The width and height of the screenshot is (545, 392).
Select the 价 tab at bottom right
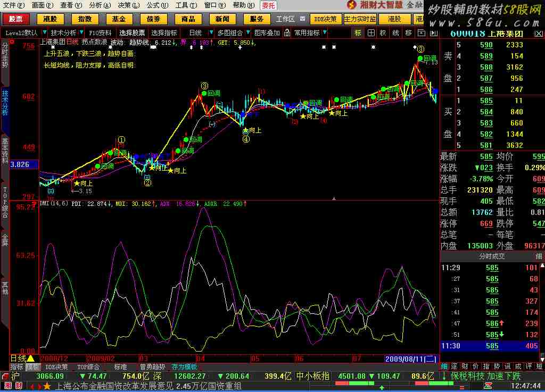click(476, 366)
